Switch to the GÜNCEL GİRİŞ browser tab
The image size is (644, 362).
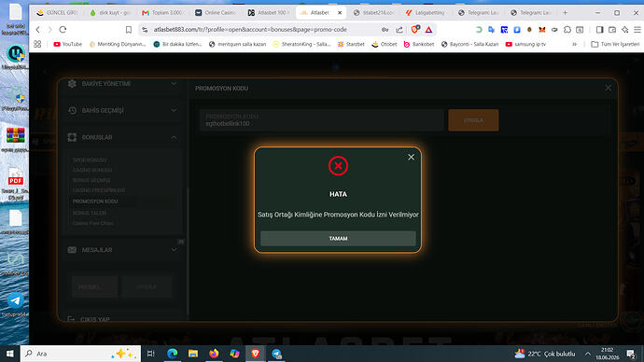[58, 13]
